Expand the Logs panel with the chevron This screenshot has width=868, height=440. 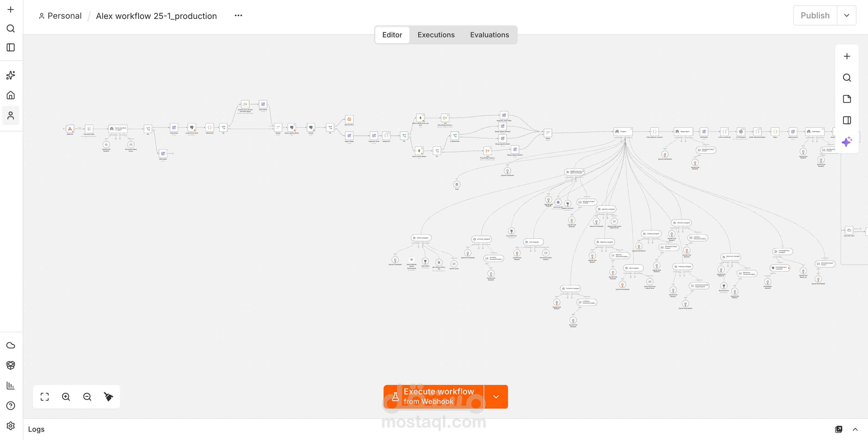click(x=855, y=429)
